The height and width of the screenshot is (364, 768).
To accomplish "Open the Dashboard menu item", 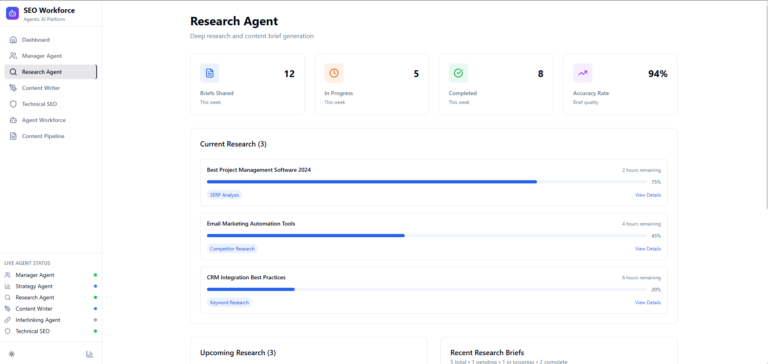I will (x=50, y=40).
